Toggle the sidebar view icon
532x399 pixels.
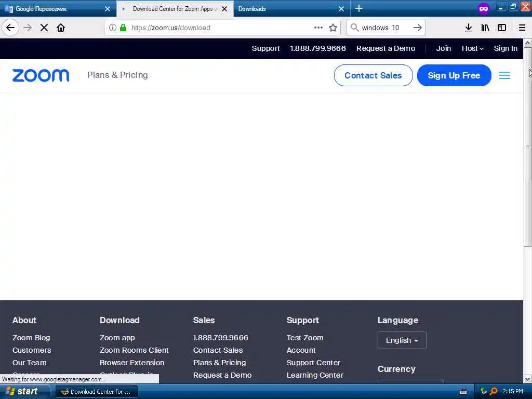coord(502,28)
